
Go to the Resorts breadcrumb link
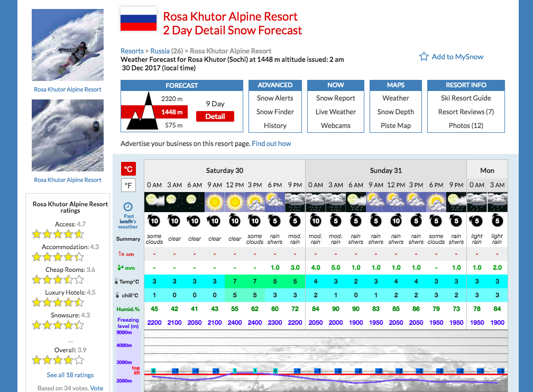click(x=132, y=51)
